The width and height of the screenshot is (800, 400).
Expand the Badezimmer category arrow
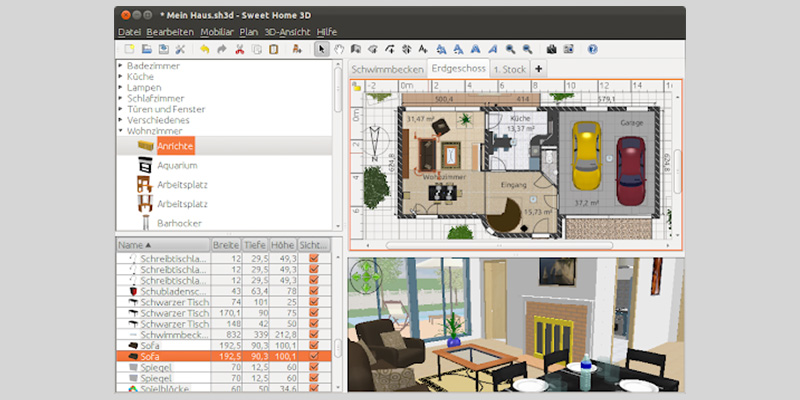click(121, 65)
